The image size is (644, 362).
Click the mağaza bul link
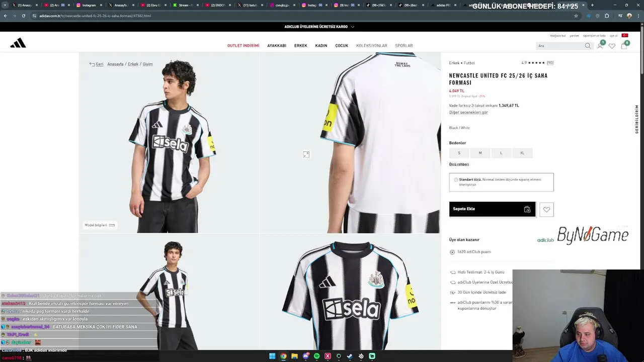tap(558, 36)
